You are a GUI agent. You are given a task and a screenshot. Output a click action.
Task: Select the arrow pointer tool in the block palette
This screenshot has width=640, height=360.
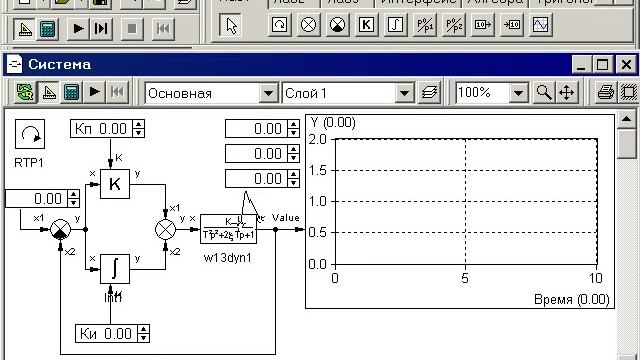tap(231, 25)
